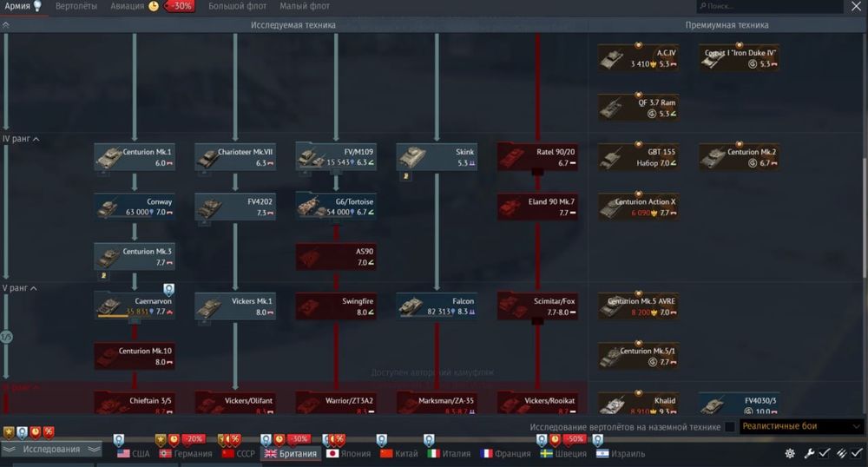Screen dimensions: 868x467
Task: Collapse the IV ранг section
Action: pyautogui.click(x=21, y=139)
